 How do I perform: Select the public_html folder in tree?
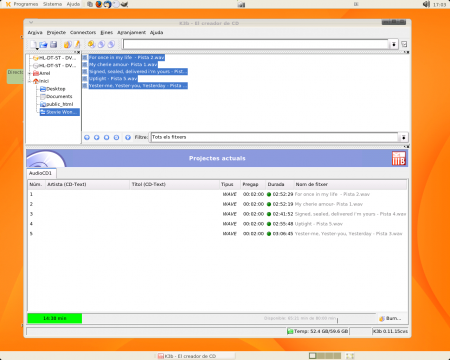(56, 104)
